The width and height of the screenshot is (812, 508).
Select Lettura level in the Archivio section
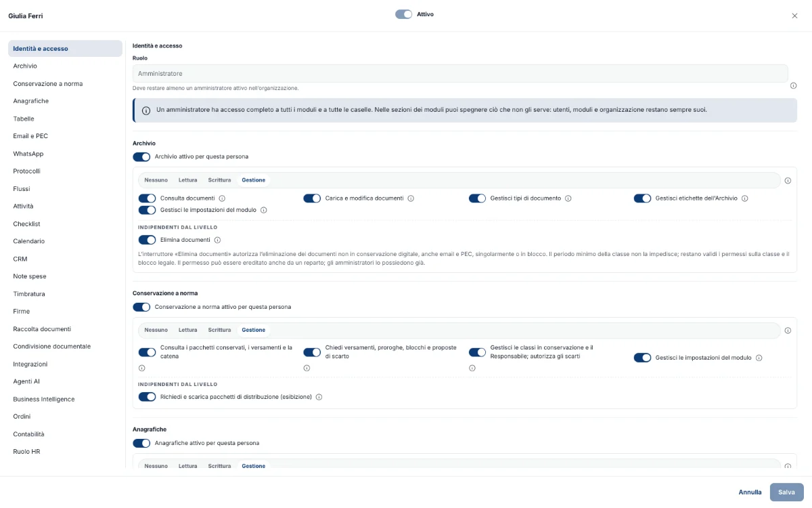[188, 180]
